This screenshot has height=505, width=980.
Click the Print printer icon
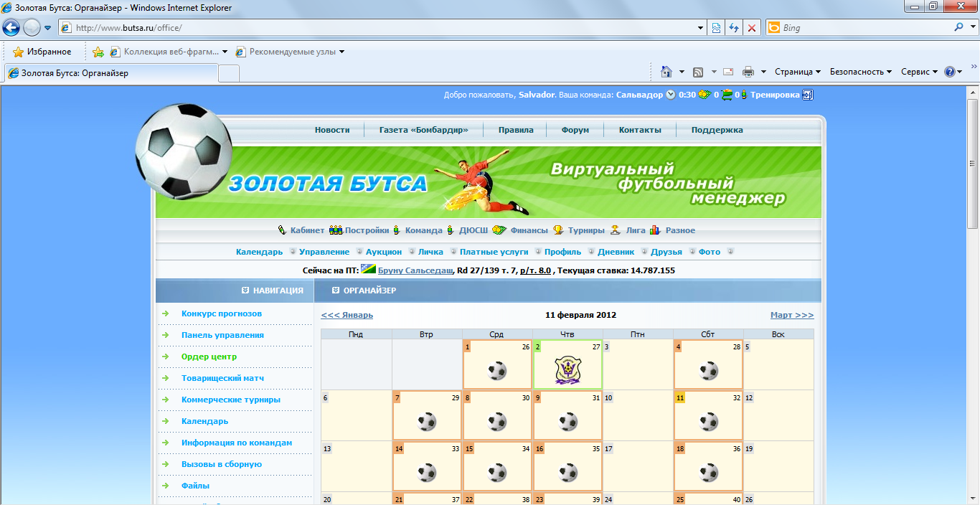tap(748, 72)
